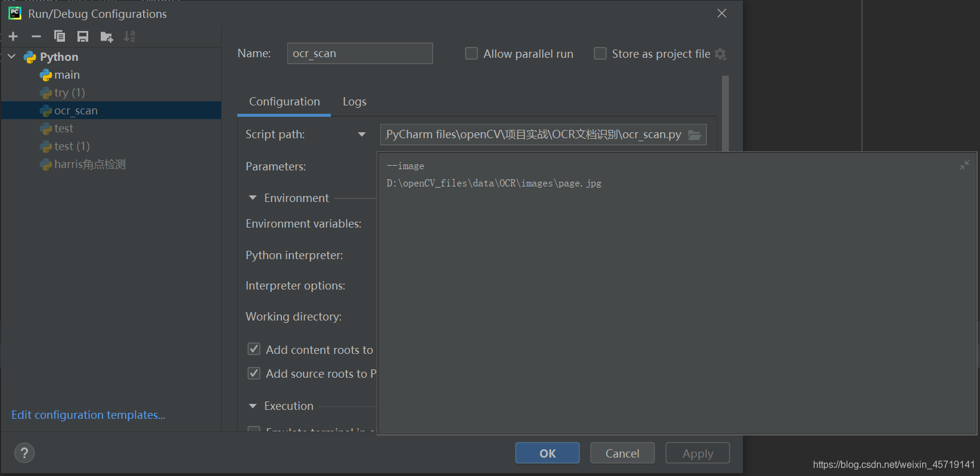Collapse the Execution section
This screenshot has height=476, width=980.
[253, 406]
